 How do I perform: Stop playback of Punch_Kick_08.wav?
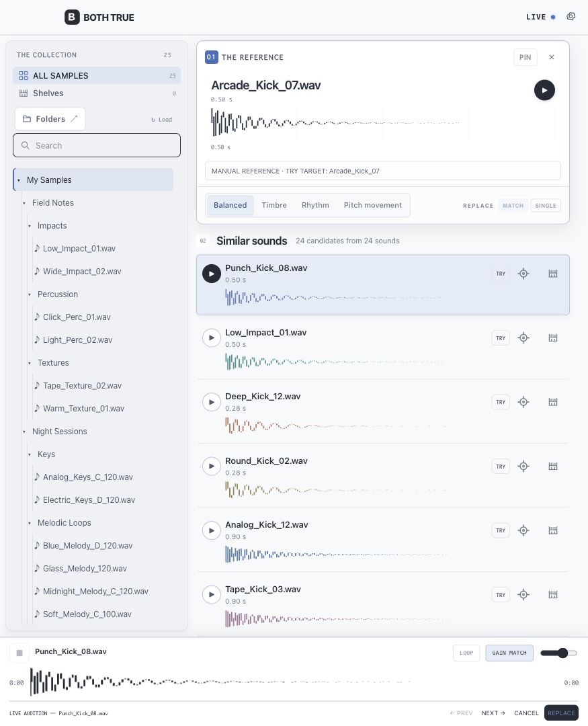point(19,653)
